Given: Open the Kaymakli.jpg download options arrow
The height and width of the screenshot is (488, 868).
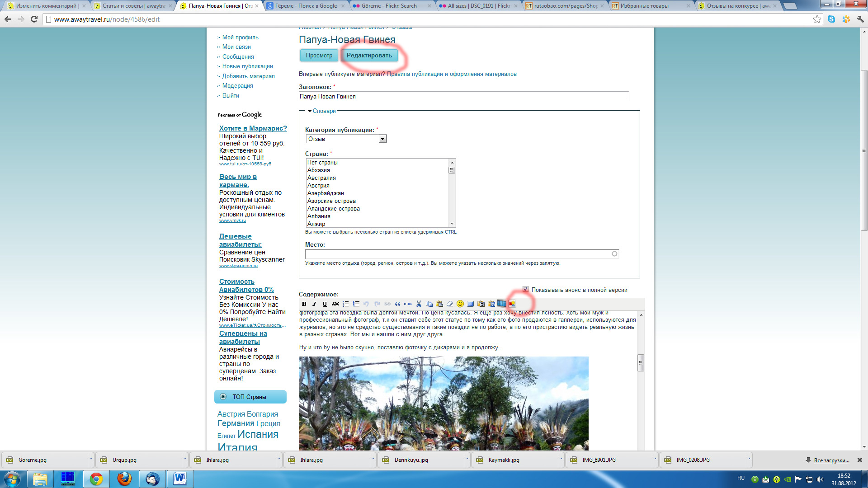Looking at the screenshot, I should 561,460.
